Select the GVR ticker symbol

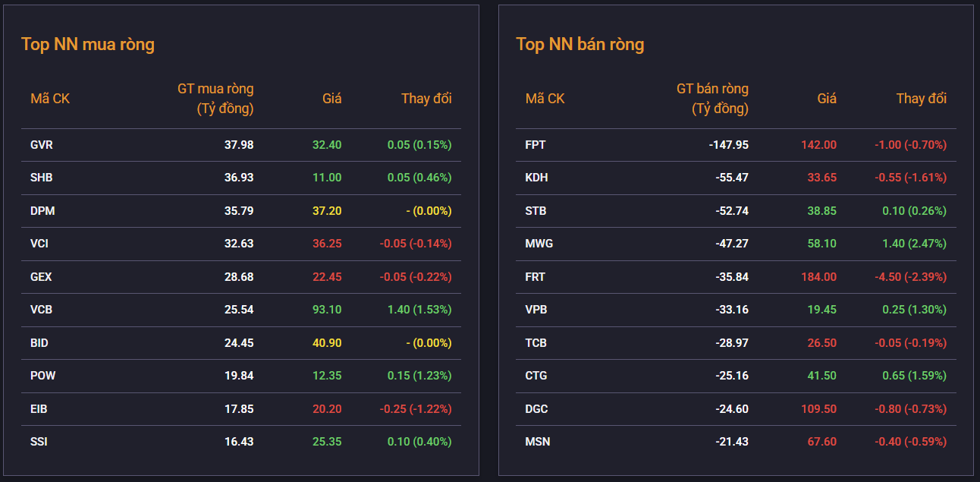tap(42, 145)
